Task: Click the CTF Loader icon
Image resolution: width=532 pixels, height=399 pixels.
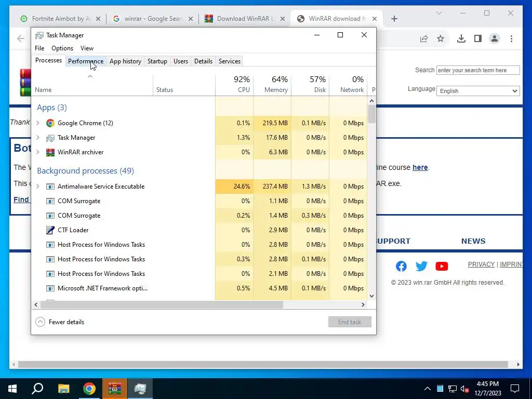Action: click(50, 230)
